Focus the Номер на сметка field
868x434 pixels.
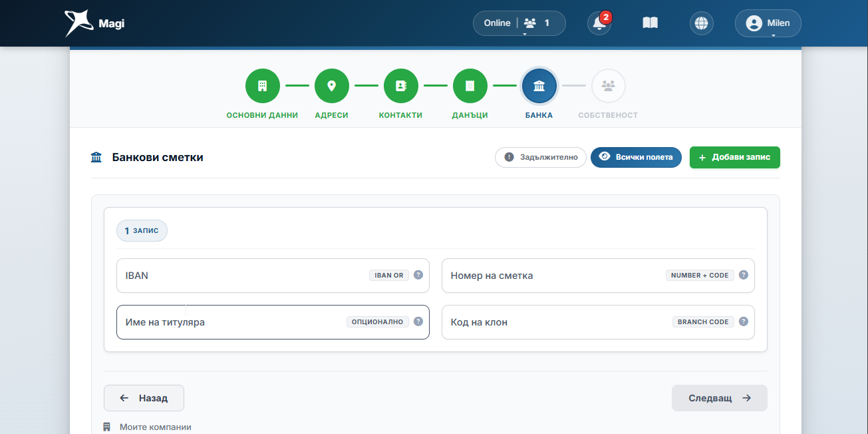[598, 276]
